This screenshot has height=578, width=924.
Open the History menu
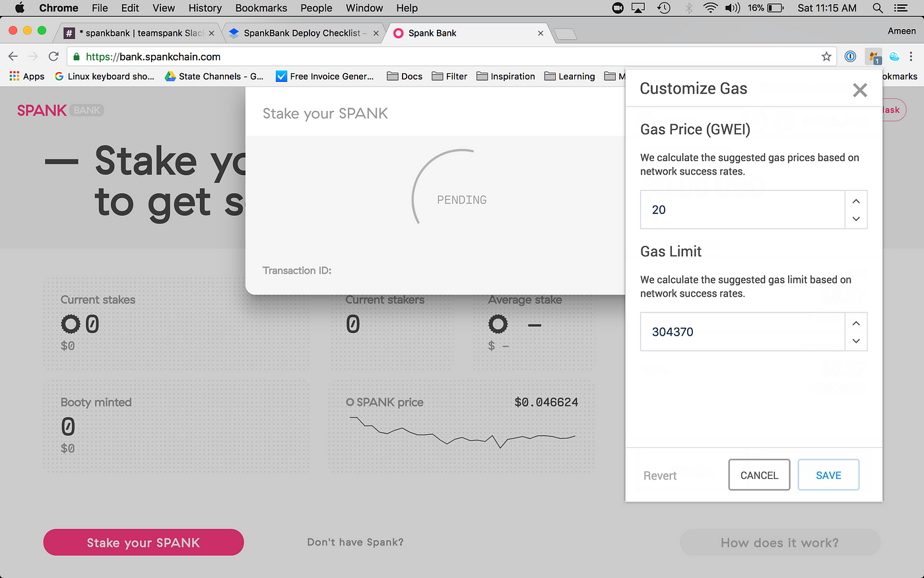coord(205,8)
